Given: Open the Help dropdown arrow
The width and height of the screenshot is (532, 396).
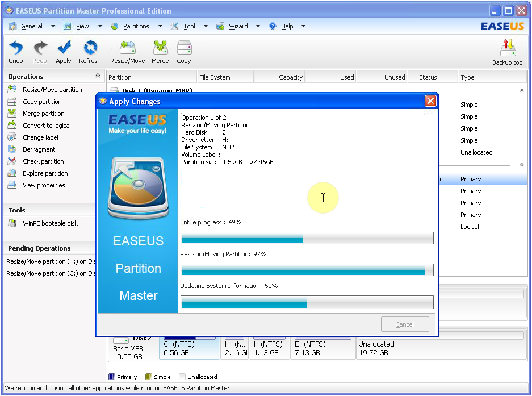Looking at the screenshot, I should click(x=303, y=26).
